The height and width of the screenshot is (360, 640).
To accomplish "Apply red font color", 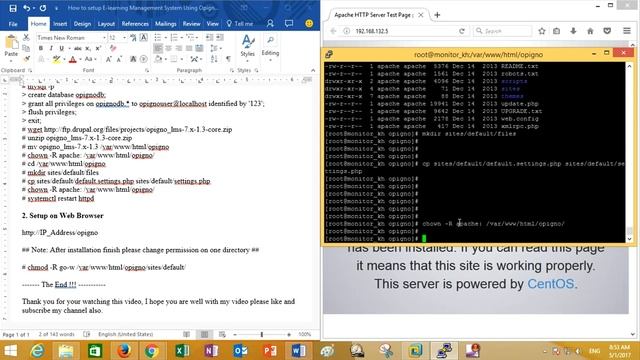I will (x=73, y=60).
